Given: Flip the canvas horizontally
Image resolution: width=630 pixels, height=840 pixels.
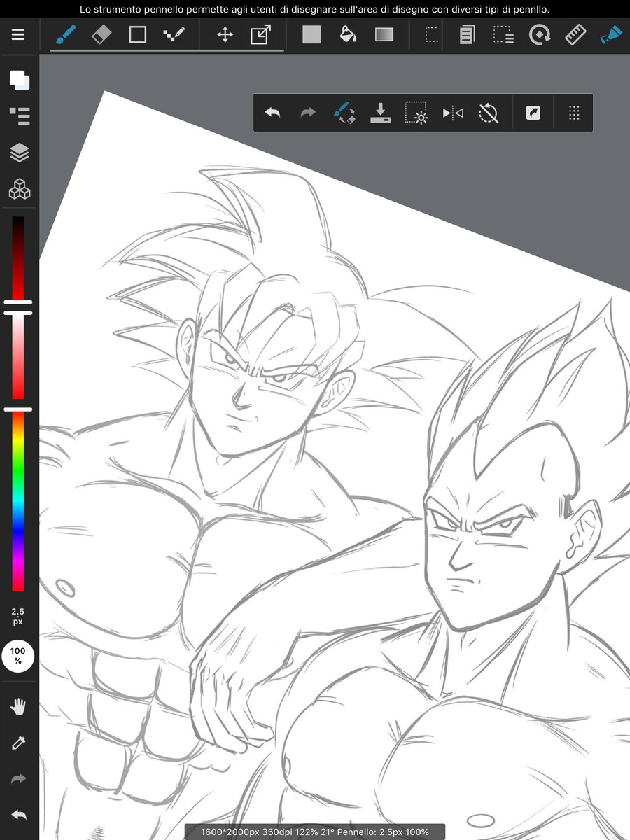Looking at the screenshot, I should coord(453,113).
